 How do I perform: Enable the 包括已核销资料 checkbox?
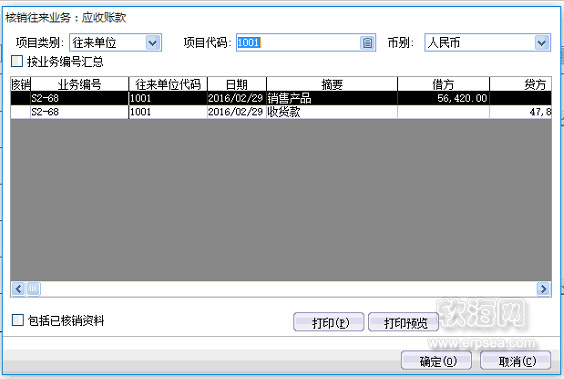(x=18, y=320)
